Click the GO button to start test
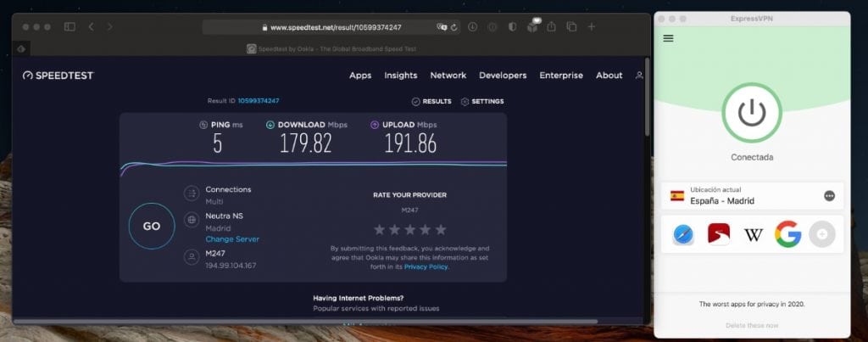Viewport: 868px width, 342px height. click(152, 226)
